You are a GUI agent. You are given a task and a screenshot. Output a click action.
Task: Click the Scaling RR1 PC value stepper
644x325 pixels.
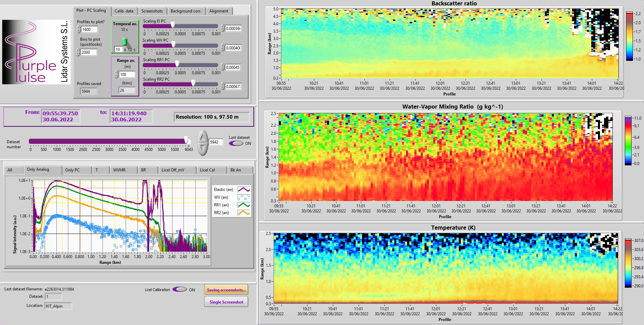coord(223,67)
